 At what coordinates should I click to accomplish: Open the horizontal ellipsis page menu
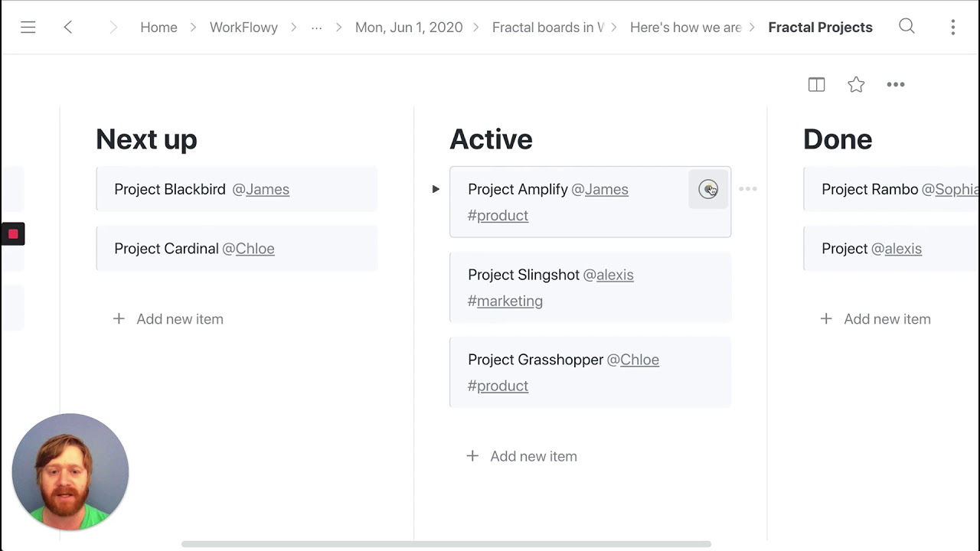click(896, 85)
